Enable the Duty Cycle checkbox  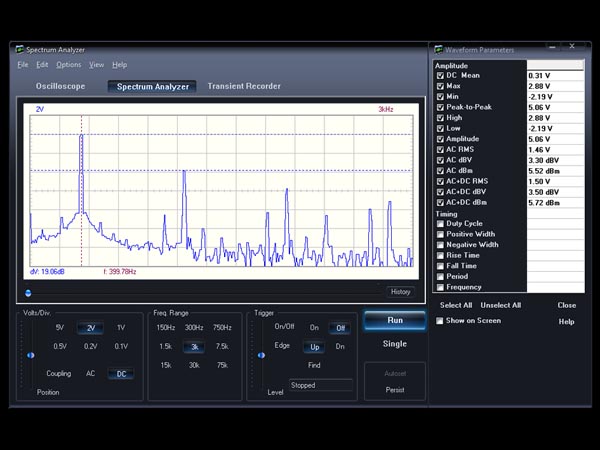pos(440,224)
